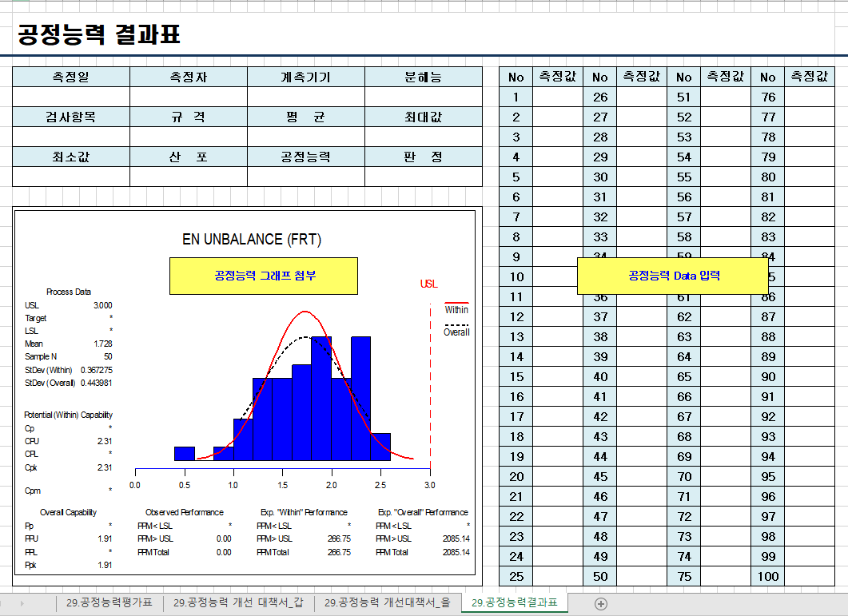Click the 공정능력 결과표 title
This screenshot has width=848, height=616.
pos(99,34)
